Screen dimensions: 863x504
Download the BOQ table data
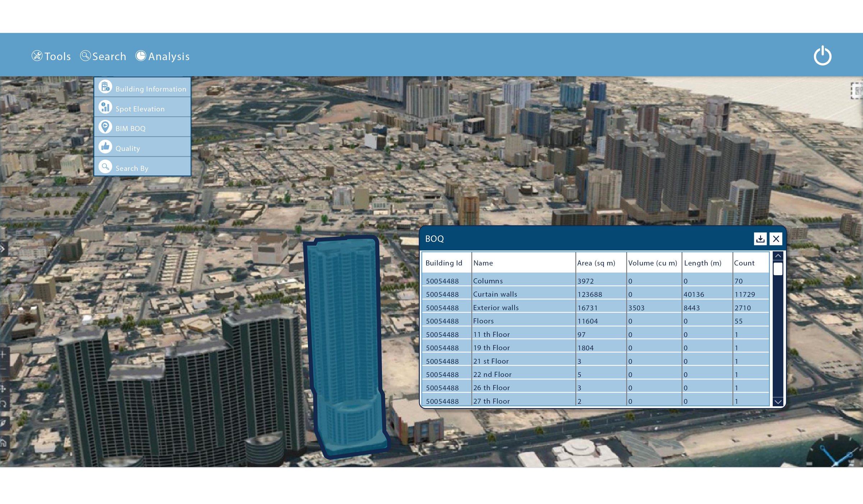[x=761, y=239]
